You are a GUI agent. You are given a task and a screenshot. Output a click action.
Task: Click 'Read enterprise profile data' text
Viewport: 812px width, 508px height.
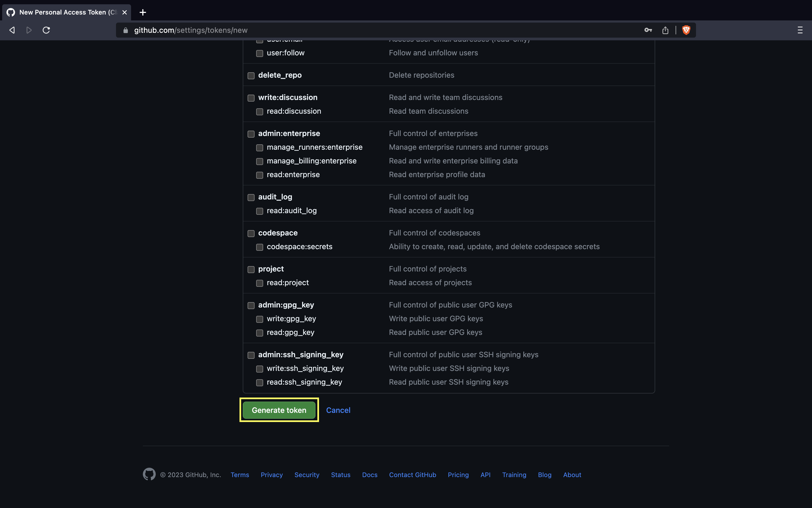[437, 175]
